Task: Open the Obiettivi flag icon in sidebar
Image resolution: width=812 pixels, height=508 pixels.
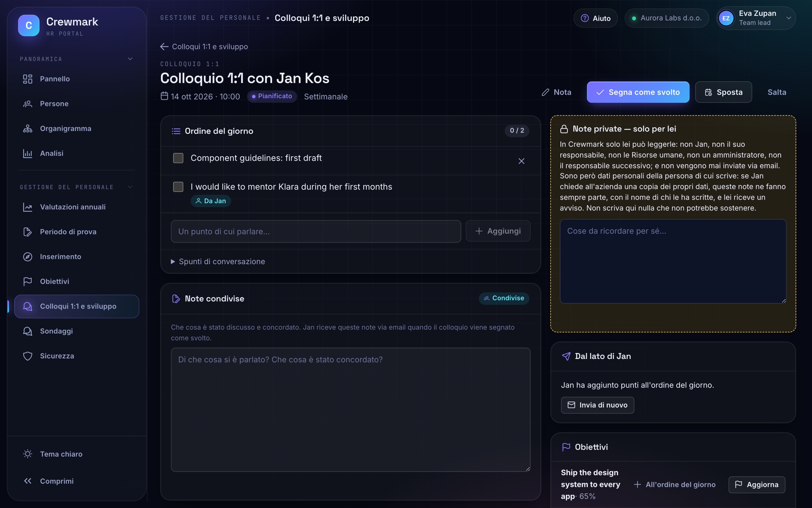Action: tap(27, 282)
